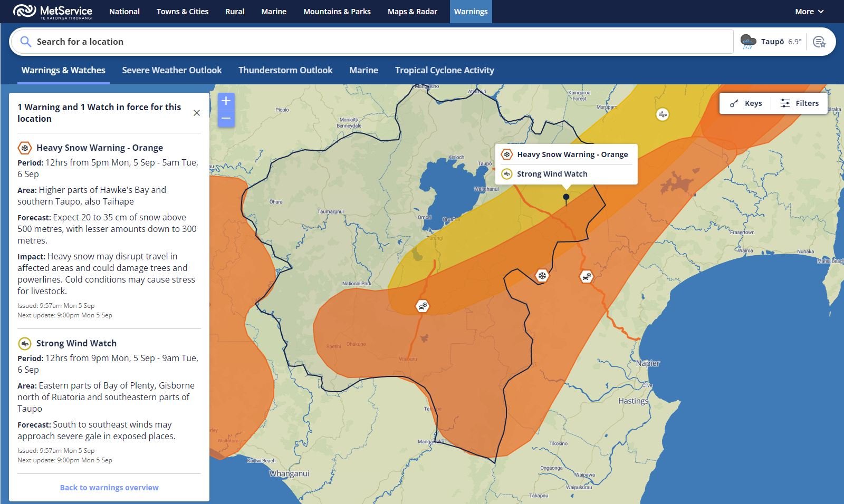844x504 pixels.
Task: Open the Rural menu
Action: [x=235, y=12]
